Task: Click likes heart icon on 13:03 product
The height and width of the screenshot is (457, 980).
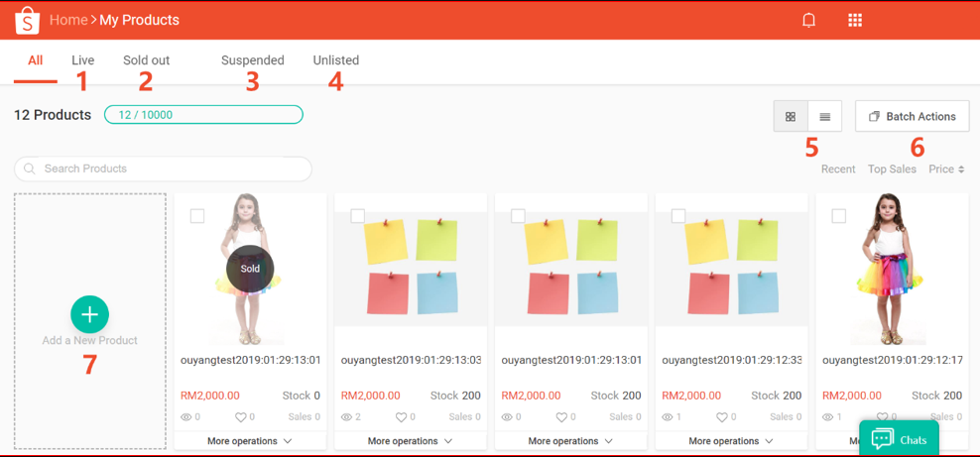Action: 402,417
